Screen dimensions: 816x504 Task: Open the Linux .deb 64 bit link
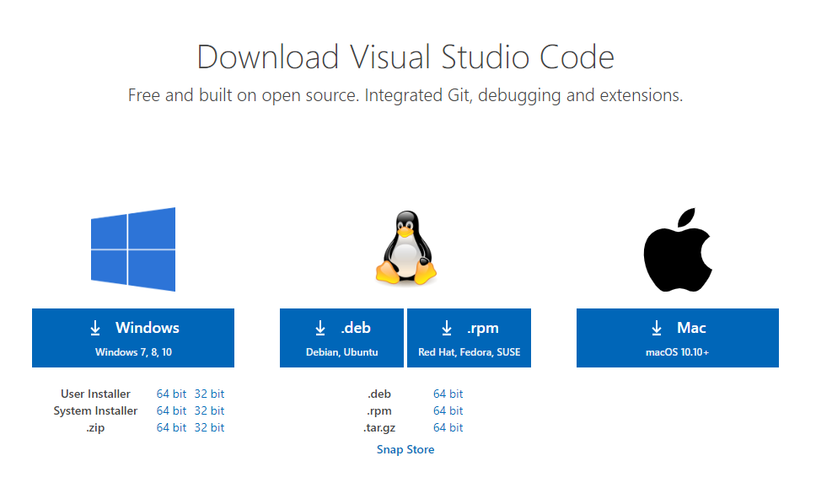(448, 394)
